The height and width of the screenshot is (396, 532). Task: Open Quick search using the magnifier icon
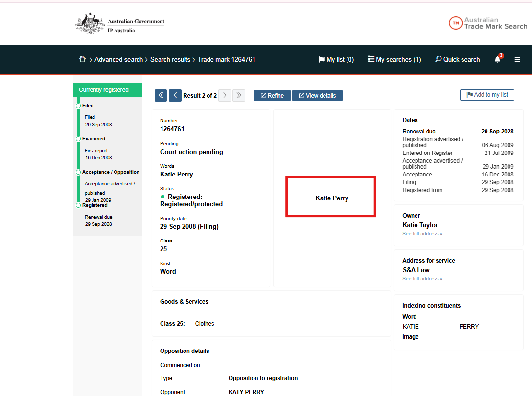point(457,59)
